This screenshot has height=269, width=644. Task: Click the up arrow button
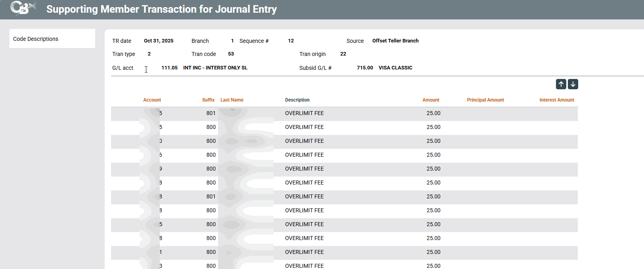tap(561, 84)
